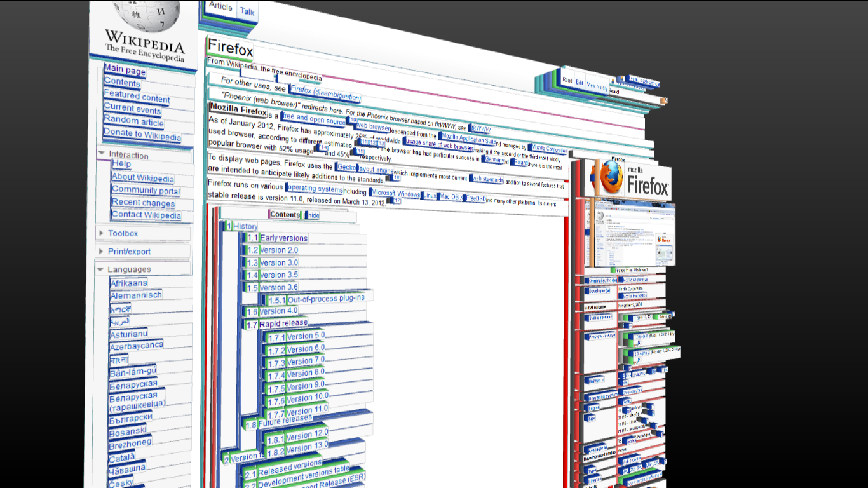Screen dimensions: 868x488
Task: Open the Firefox browser screenshot thumbnail
Action: (634, 234)
